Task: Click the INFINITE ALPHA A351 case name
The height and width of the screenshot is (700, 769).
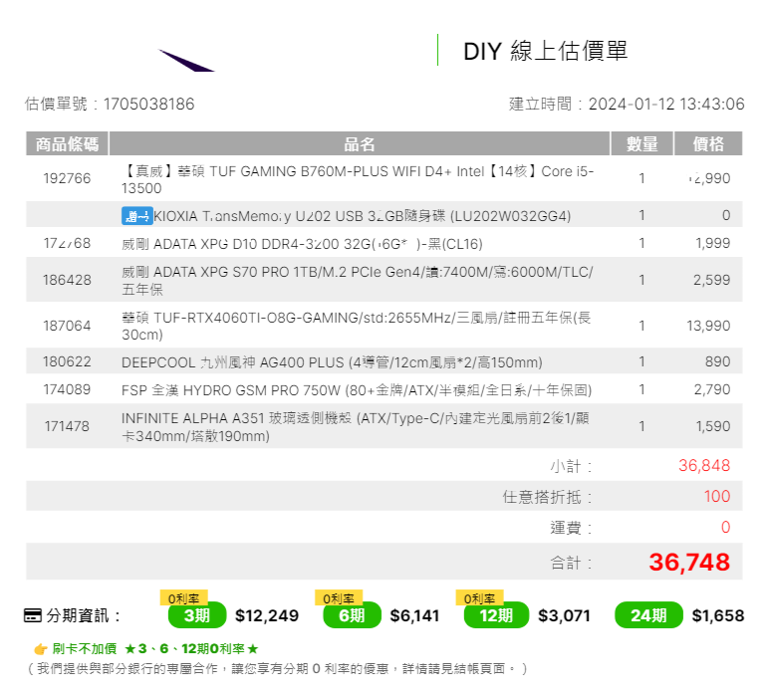Action: (x=355, y=427)
